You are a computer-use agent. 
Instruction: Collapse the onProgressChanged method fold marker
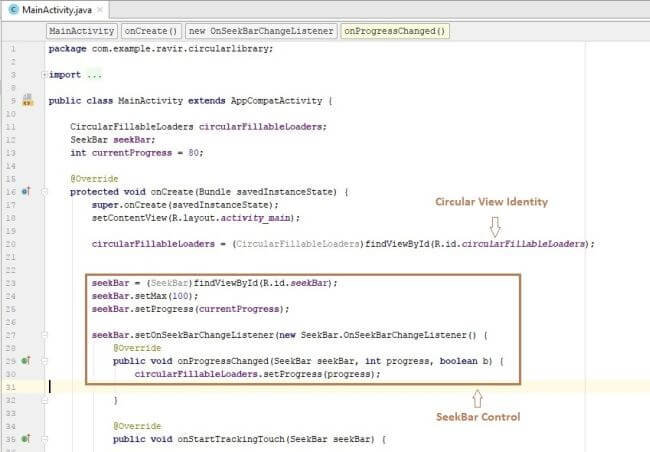point(44,361)
